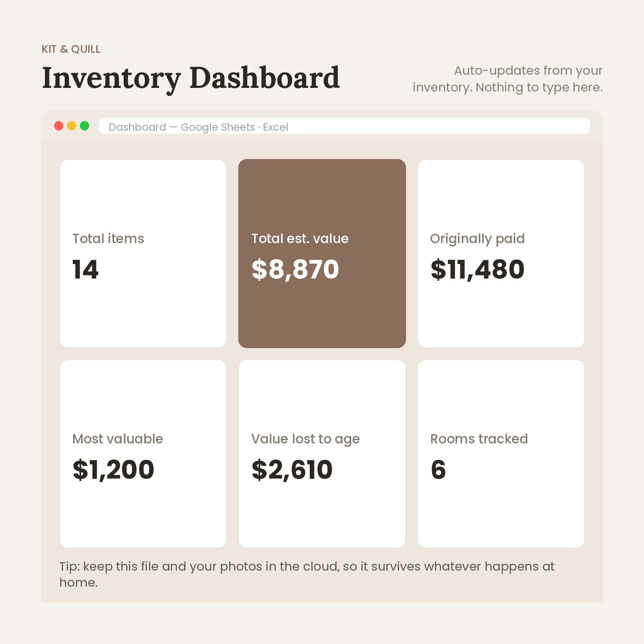This screenshot has height=644, width=644.
Task: Select the Most valuable card
Action: click(x=143, y=454)
